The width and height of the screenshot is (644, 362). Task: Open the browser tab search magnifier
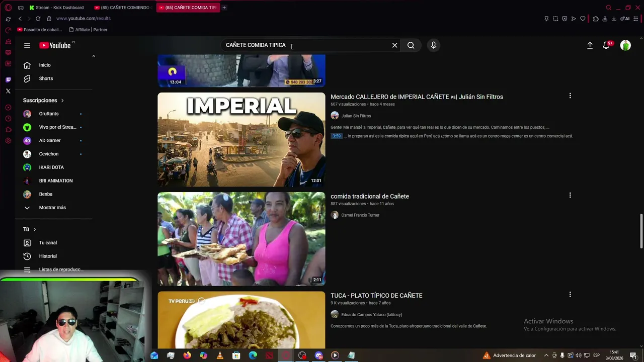608,8
